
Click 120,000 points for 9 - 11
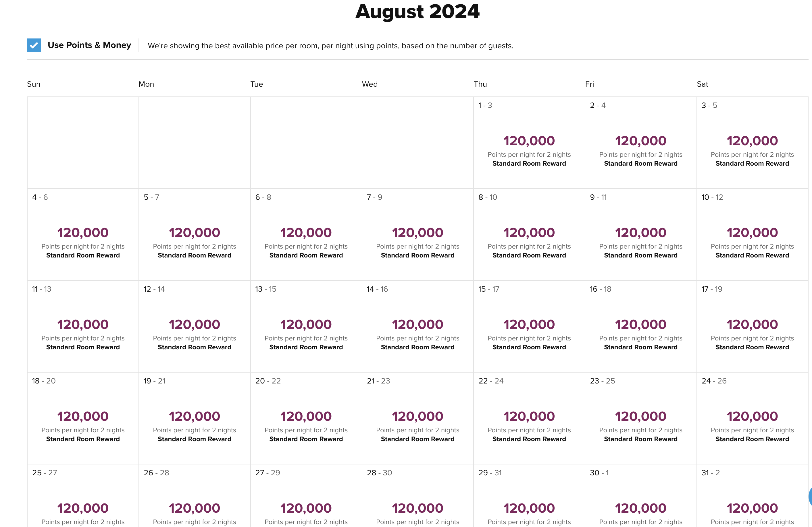coord(640,232)
